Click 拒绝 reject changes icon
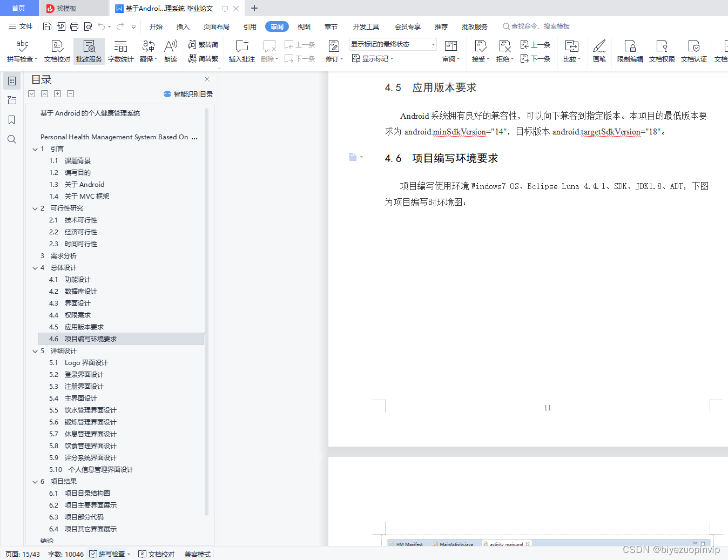 (504, 51)
